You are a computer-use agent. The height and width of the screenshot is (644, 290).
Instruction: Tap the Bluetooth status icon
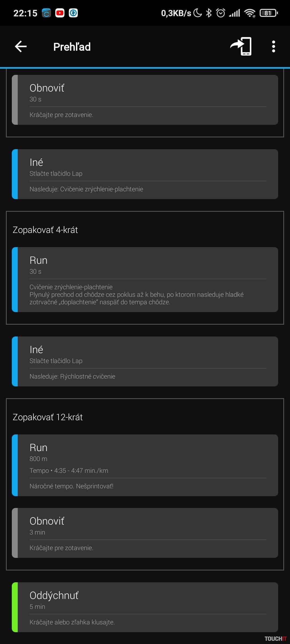click(x=209, y=13)
